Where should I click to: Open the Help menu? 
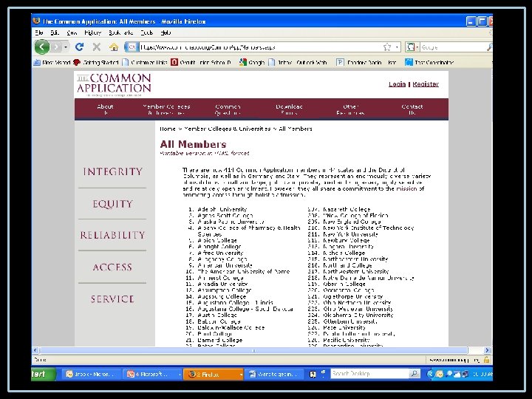(166, 33)
